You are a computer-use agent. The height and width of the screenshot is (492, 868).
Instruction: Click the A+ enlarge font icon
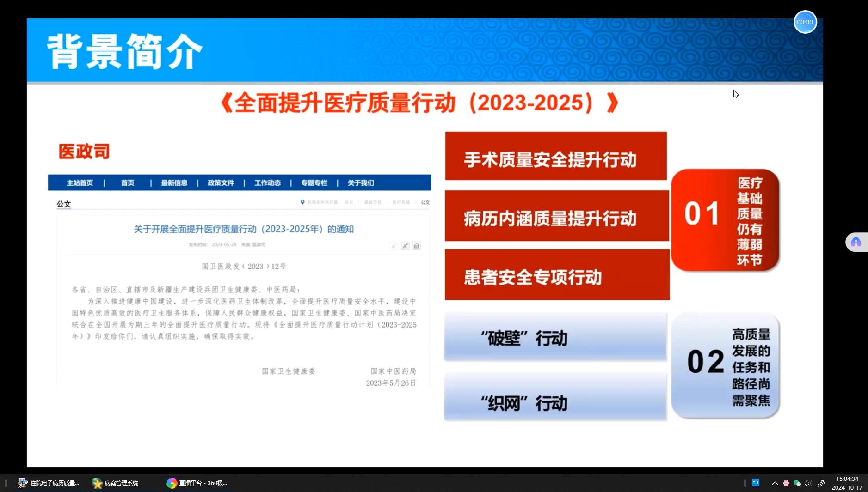click(x=405, y=246)
